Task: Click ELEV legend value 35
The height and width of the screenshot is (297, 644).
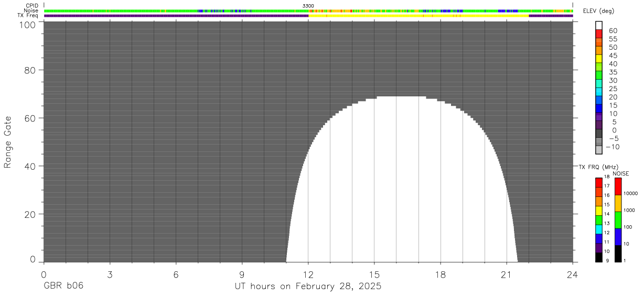Action: click(613, 72)
